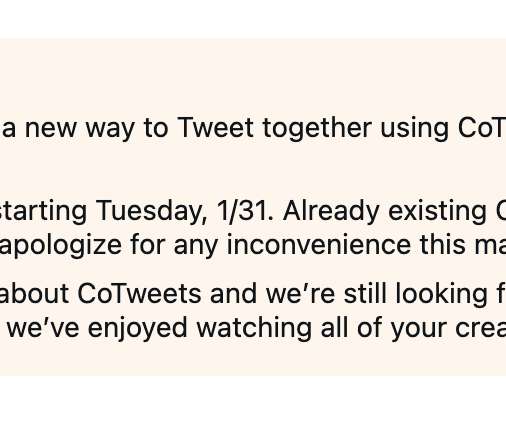Click the word "existing" in the second paragraph
The height and width of the screenshot is (422, 506).
click(x=437, y=213)
